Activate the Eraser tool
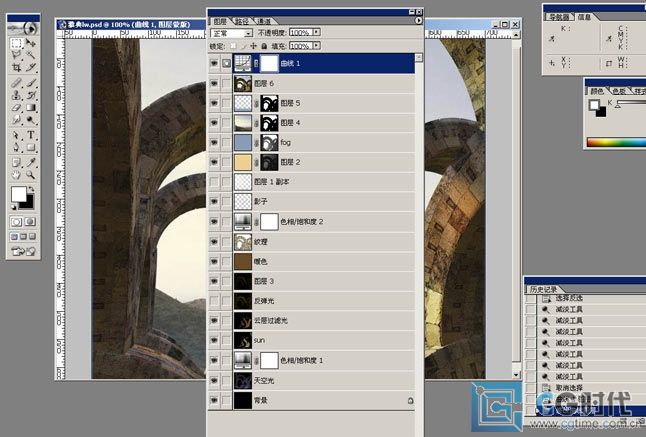Image resolution: width=646 pixels, height=437 pixels. (16, 108)
